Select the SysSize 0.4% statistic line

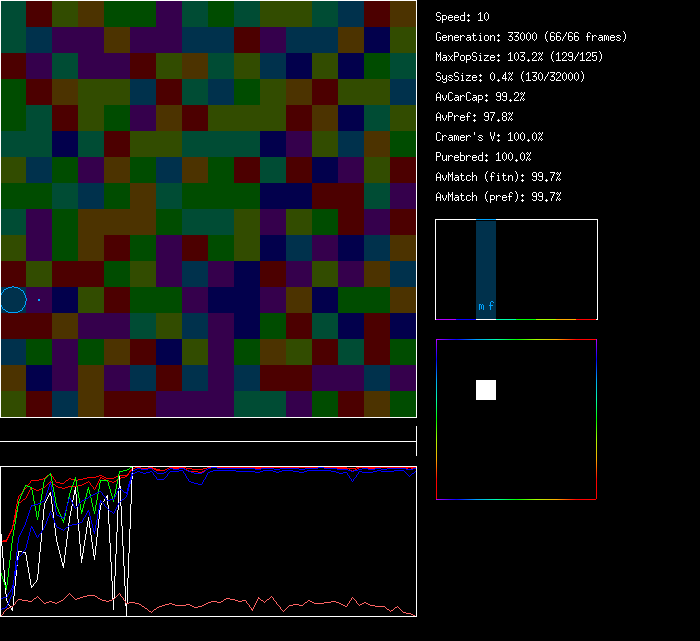click(511, 77)
